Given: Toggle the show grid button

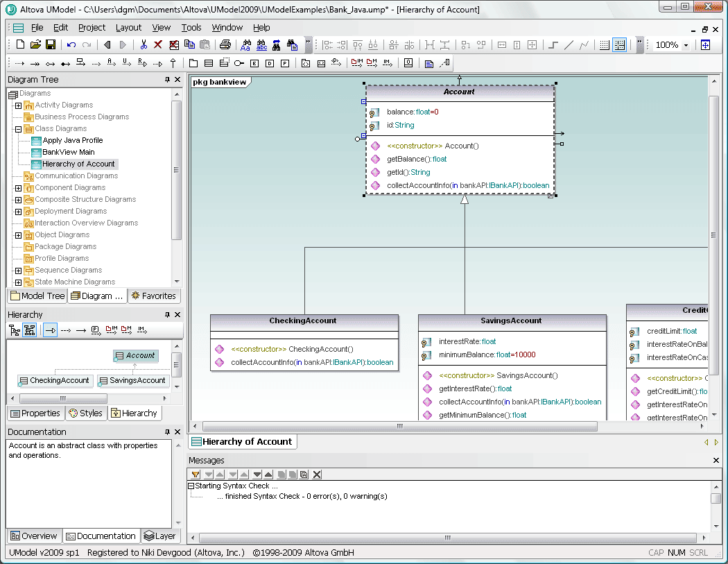Looking at the screenshot, I should click(x=604, y=44).
